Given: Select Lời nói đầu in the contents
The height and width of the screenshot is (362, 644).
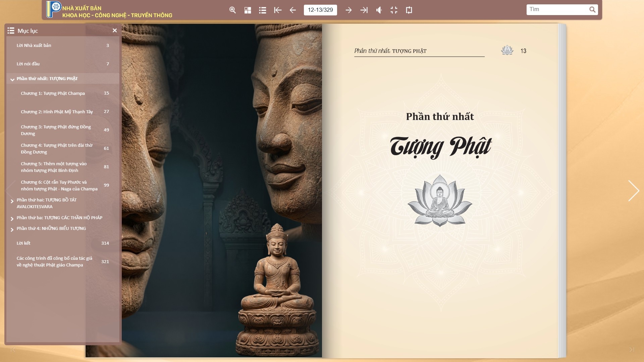Looking at the screenshot, I should 28,63.
